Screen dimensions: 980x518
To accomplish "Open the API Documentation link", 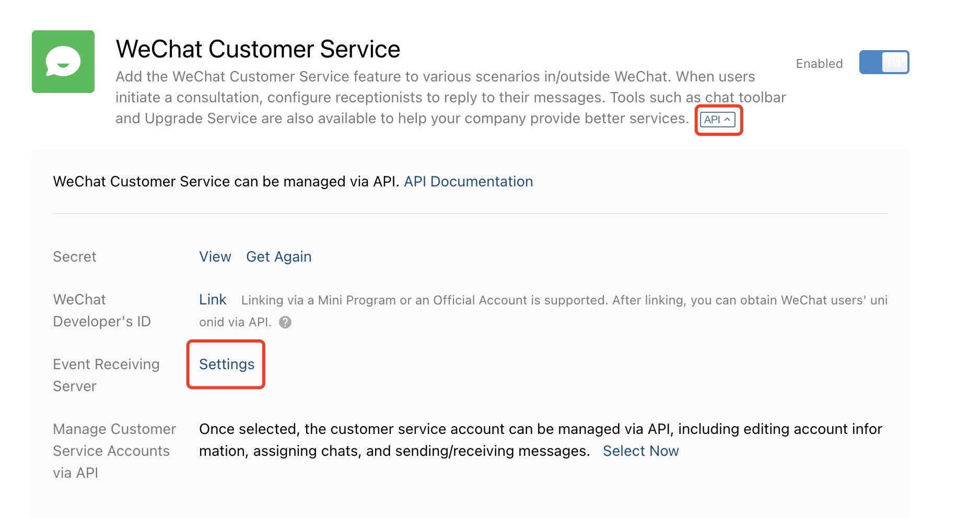I will click(468, 181).
